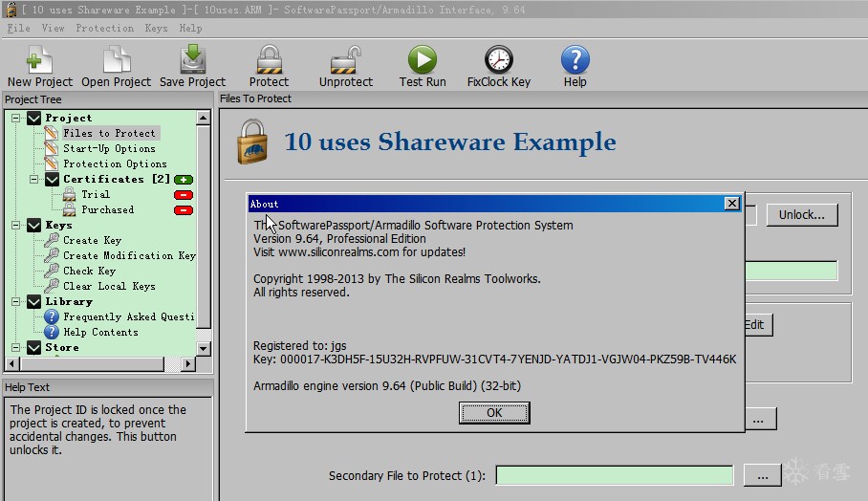Collapse the Project tree node
868x501 pixels.
[16, 118]
